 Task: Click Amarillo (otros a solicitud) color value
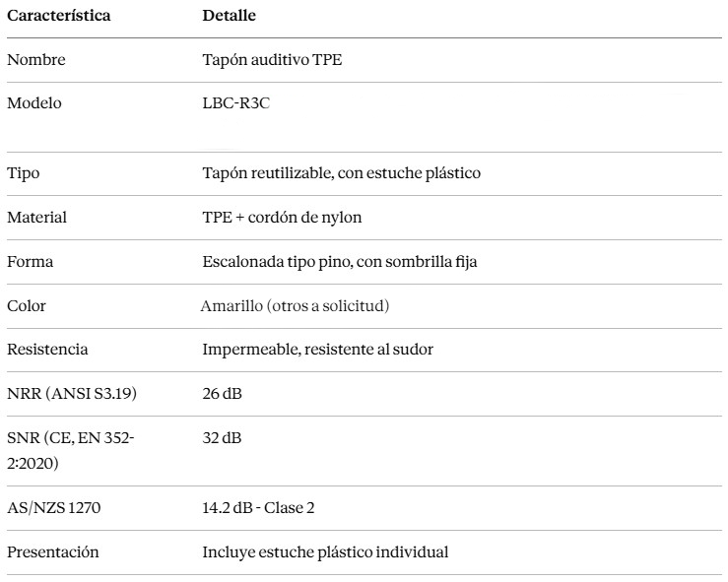tap(295, 306)
